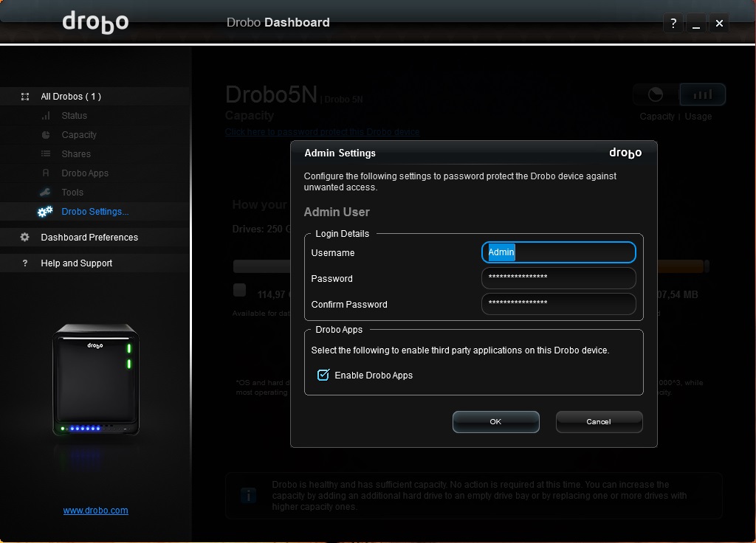Click the Username field containing Admin
Image resolution: width=756 pixels, height=543 pixels.
pos(558,252)
